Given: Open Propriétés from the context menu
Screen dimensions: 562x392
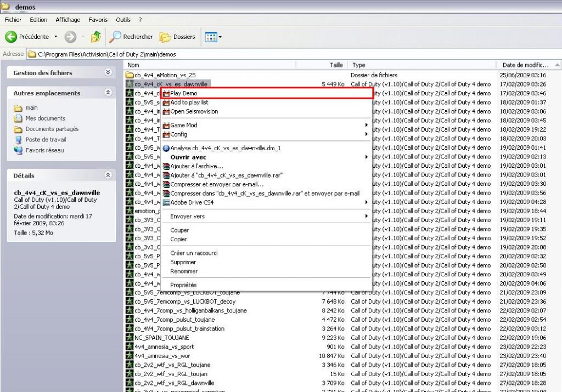Looking at the screenshot, I should click(x=266, y=285).
